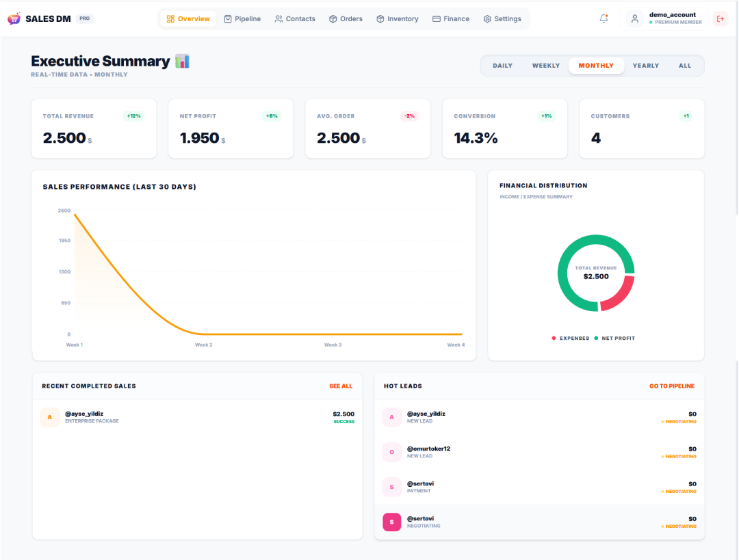739x560 pixels.
Task: Click the user account profile icon
Action: tap(634, 18)
